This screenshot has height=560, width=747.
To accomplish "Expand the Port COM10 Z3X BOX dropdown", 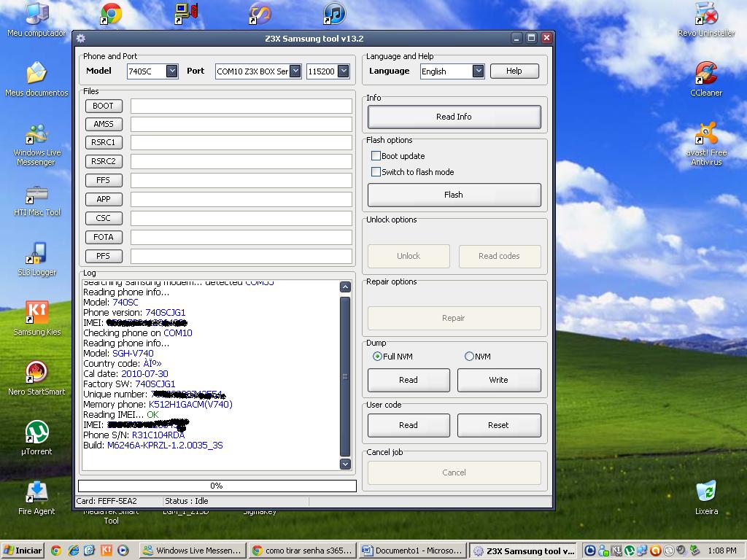I will pyautogui.click(x=295, y=71).
